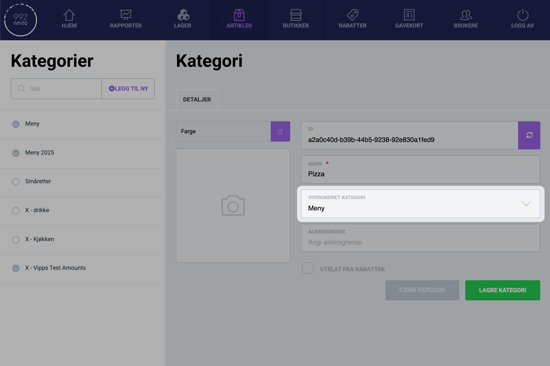Select the X - drikke radio circle
Screen dimensions: 550x366
point(16,211)
